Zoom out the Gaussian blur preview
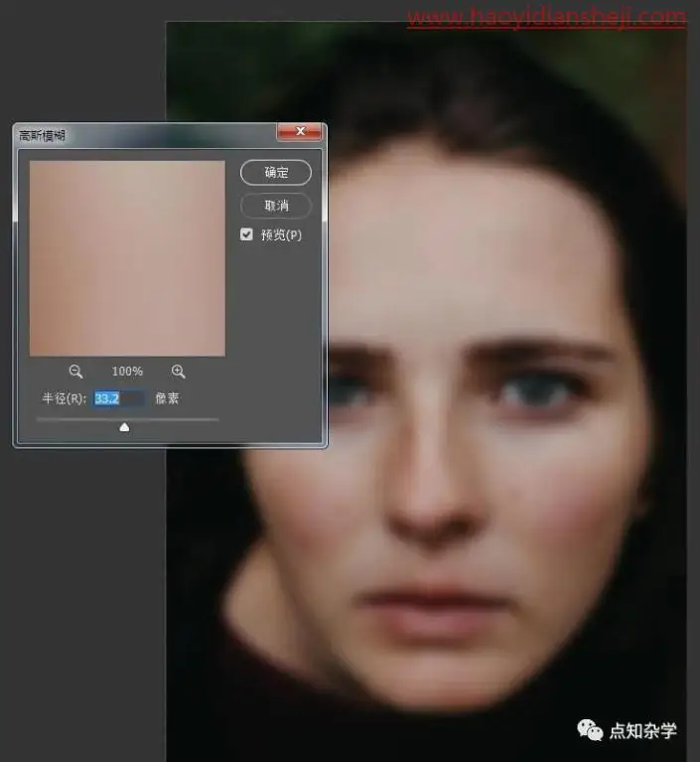 tap(75, 372)
